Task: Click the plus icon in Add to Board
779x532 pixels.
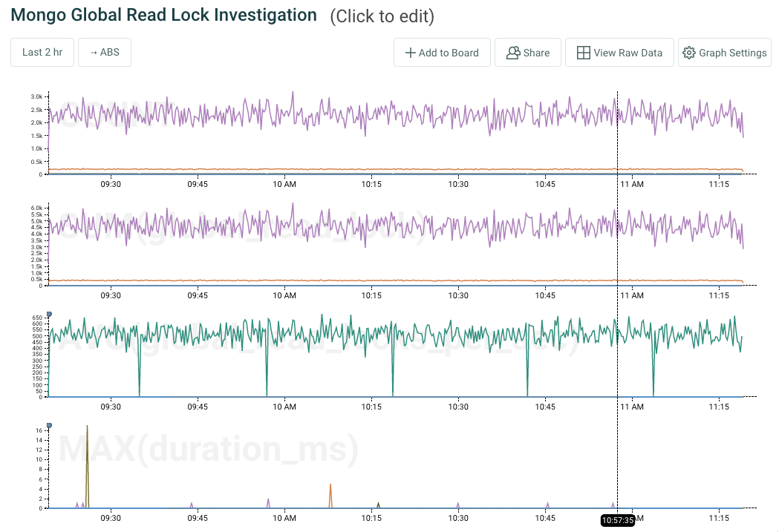Action: 411,53
